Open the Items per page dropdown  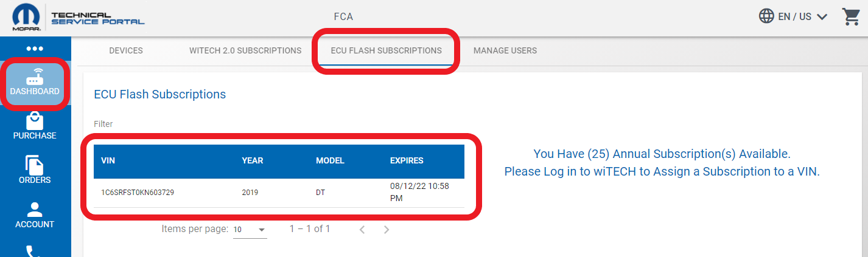pyautogui.click(x=250, y=230)
